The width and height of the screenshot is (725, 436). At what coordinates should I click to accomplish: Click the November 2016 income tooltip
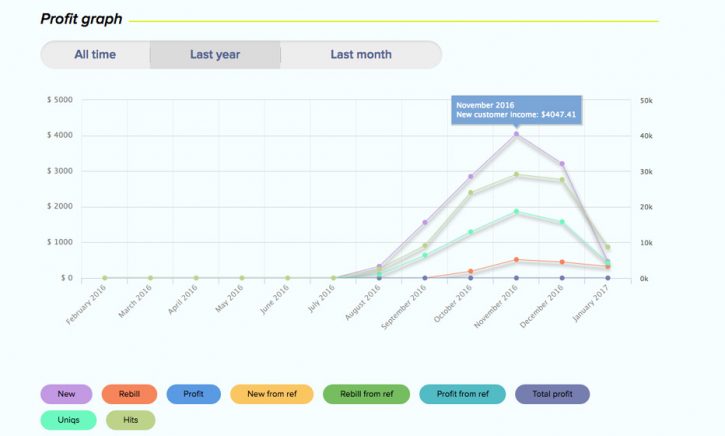point(516,110)
